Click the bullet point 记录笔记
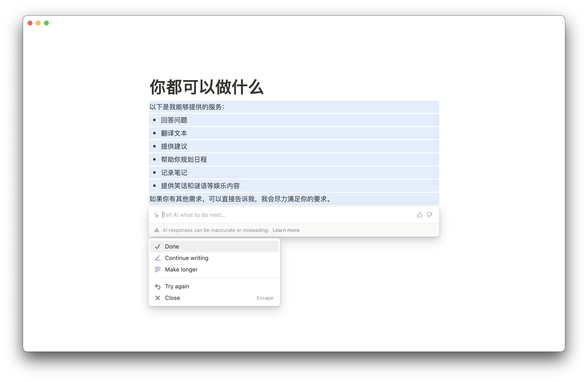 [174, 173]
